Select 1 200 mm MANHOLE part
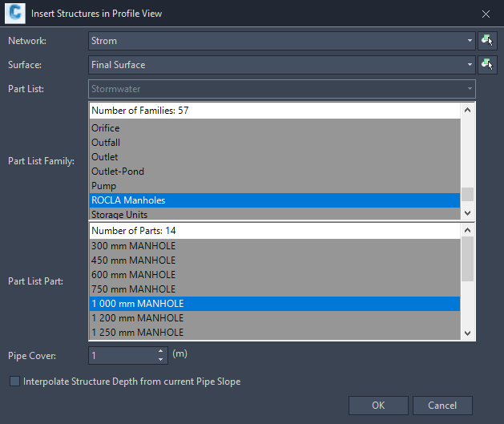 tap(275, 318)
